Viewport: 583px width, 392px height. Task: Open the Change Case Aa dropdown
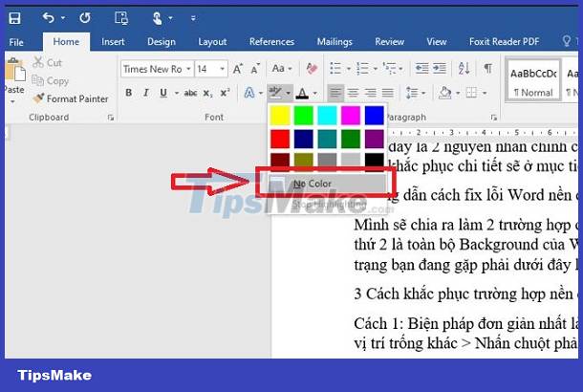click(281, 69)
